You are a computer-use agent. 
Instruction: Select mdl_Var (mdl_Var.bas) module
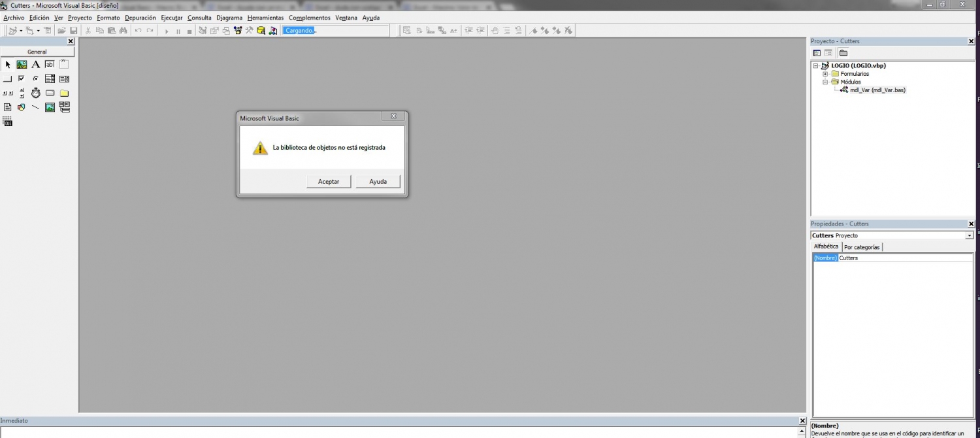[877, 90]
